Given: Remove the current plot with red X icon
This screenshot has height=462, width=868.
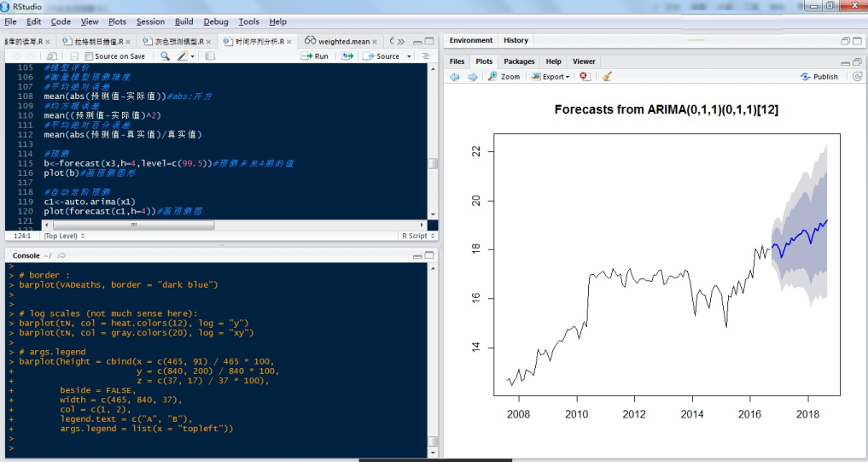Looking at the screenshot, I should point(584,77).
